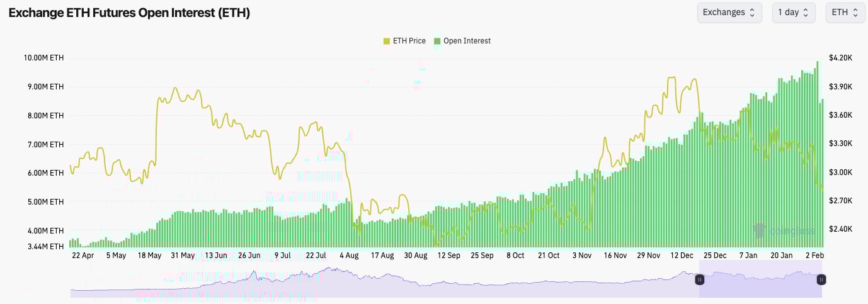This screenshot has width=868, height=304.
Task: Toggle the Open Interest legend entry
Action: [x=462, y=41]
